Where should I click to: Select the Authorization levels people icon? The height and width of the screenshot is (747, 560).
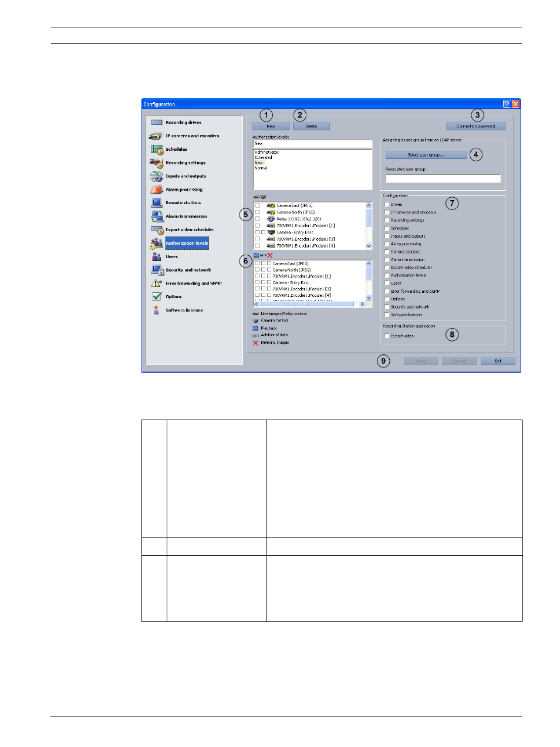coord(156,244)
